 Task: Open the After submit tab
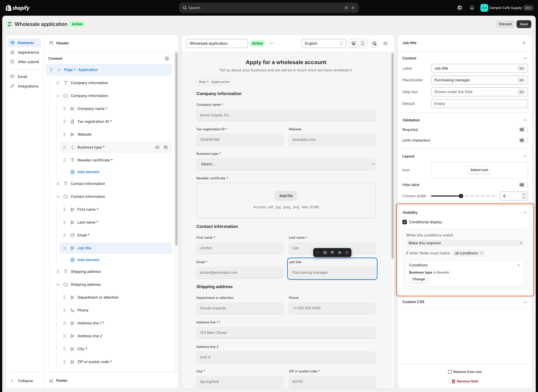25,62
